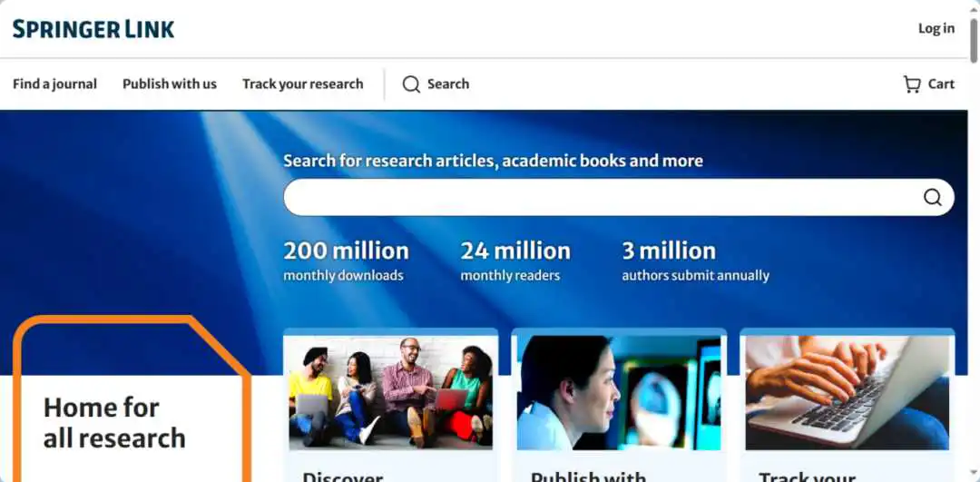The height and width of the screenshot is (482, 980).
Task: Click the Springer Link logo
Action: coord(93,29)
